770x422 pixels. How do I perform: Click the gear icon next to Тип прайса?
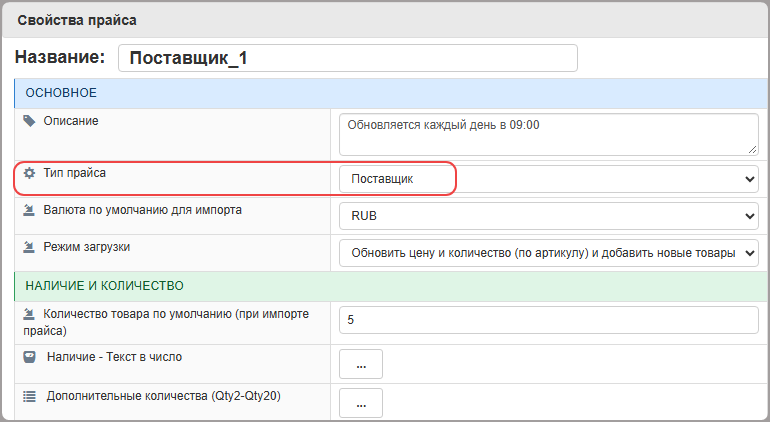pos(29,173)
